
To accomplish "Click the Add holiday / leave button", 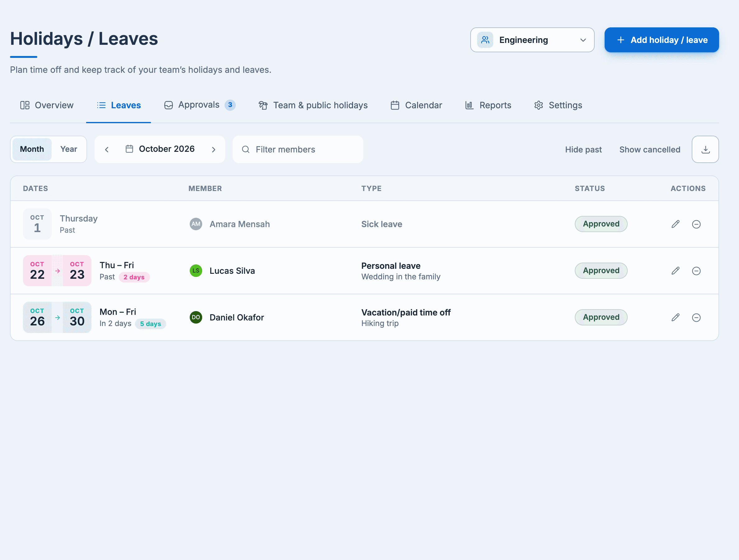I will 662,40.
